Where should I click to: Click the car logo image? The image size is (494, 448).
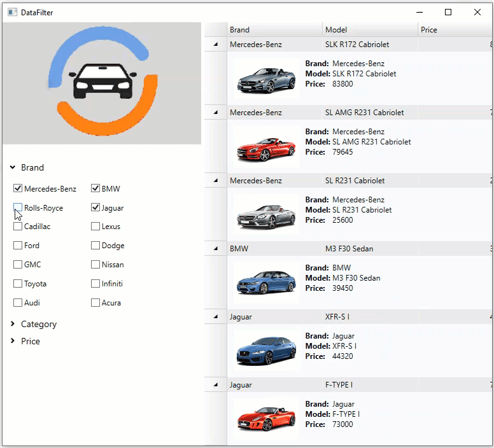coord(102,83)
